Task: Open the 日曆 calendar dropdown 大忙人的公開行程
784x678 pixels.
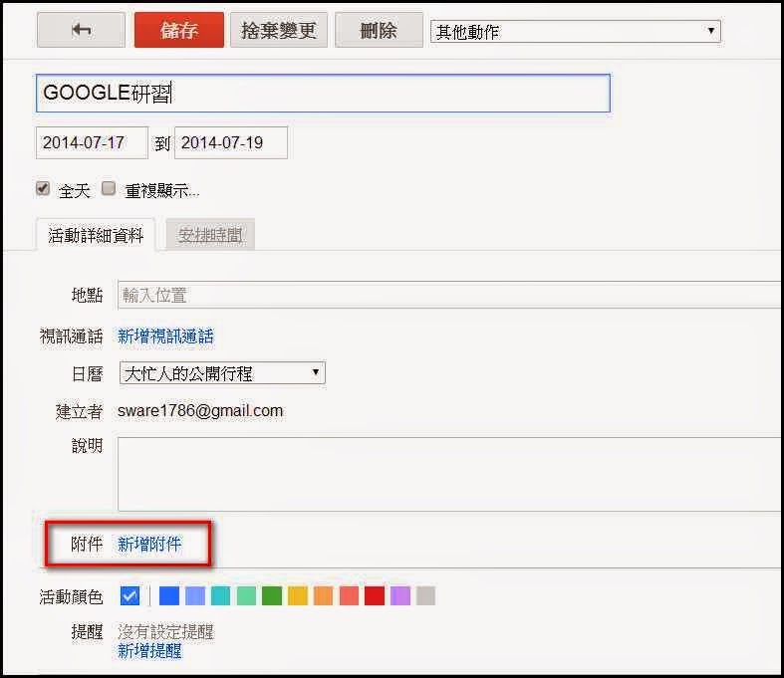Action: [222, 373]
